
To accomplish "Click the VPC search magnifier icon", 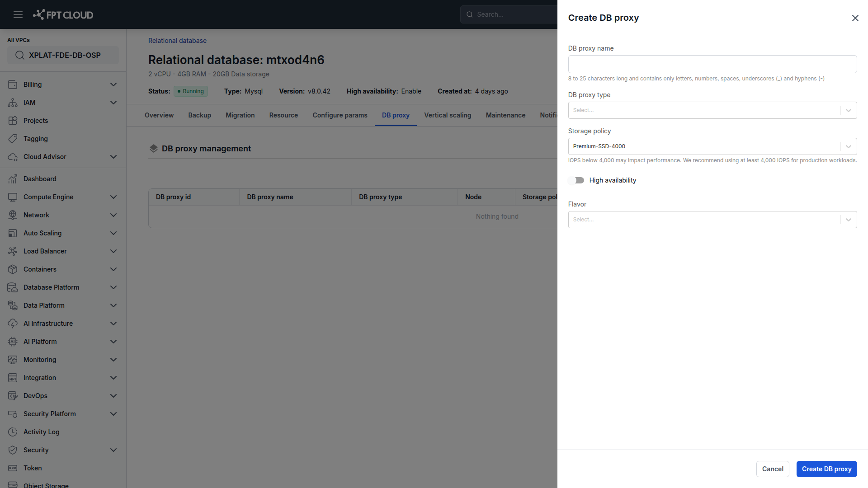I will 19,55.
